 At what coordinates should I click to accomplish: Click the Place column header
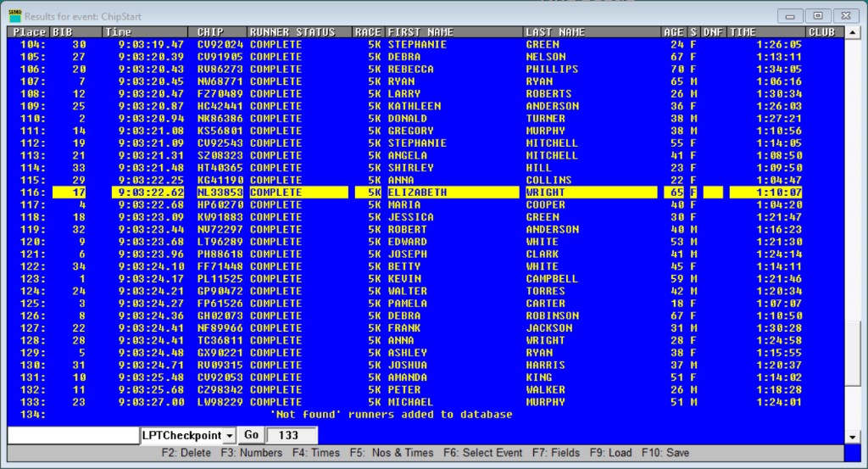(29, 32)
